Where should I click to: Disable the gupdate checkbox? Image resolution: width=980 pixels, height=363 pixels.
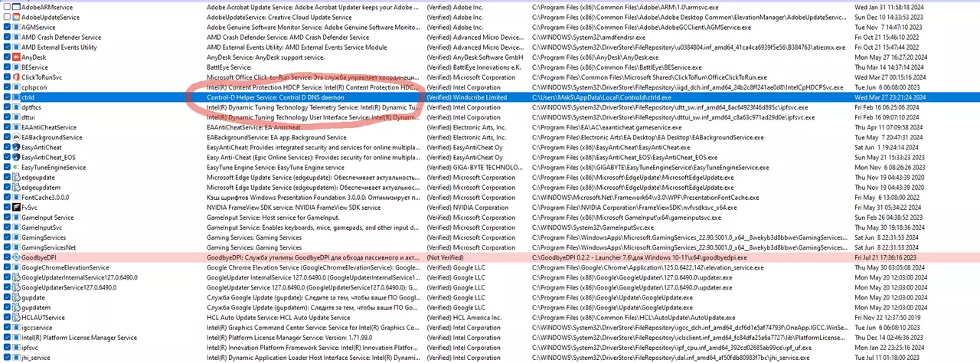pos(7,297)
